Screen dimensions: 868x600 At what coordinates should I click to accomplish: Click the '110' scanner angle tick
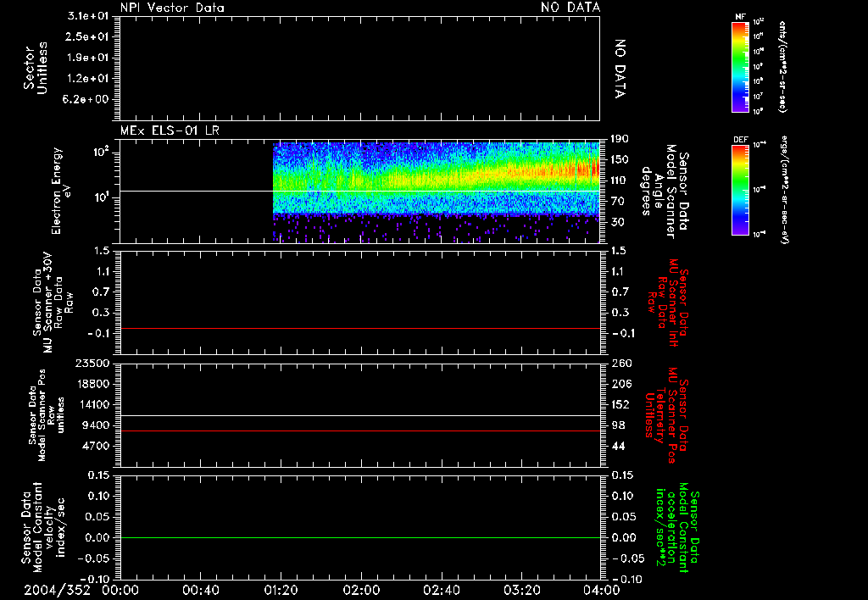pos(620,181)
